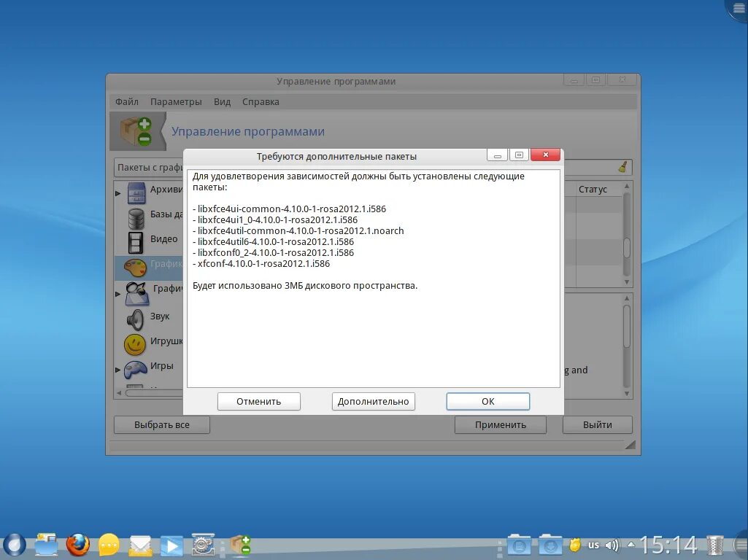Open the documents folder stack in the taskbar

coord(520,545)
